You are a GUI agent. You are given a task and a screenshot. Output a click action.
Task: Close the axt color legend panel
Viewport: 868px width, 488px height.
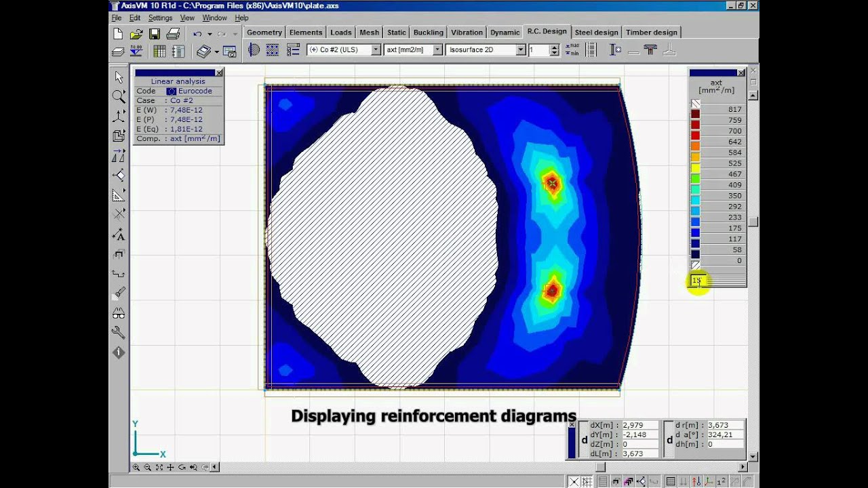coord(741,73)
